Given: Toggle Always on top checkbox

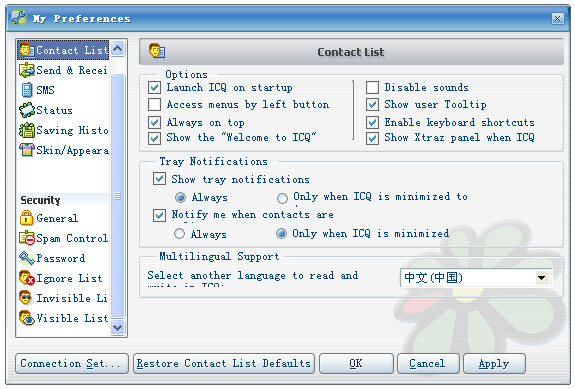Looking at the screenshot, I should coord(154,122).
